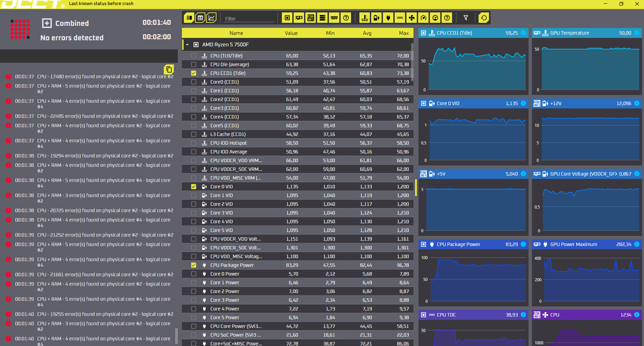Screen dimensions: 644x346
Task: Click the CPU CCD1 (Tdie) graph
Action: coord(474,66)
